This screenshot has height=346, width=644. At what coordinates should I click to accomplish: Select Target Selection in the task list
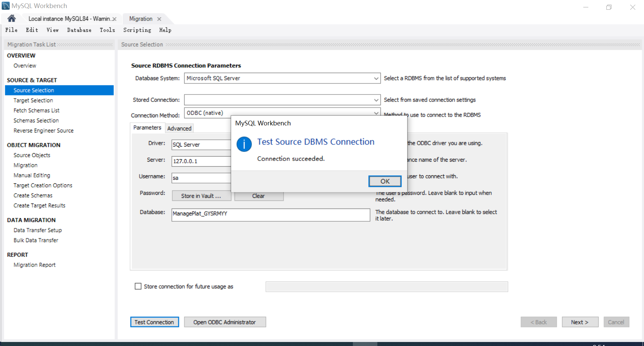pyautogui.click(x=33, y=100)
